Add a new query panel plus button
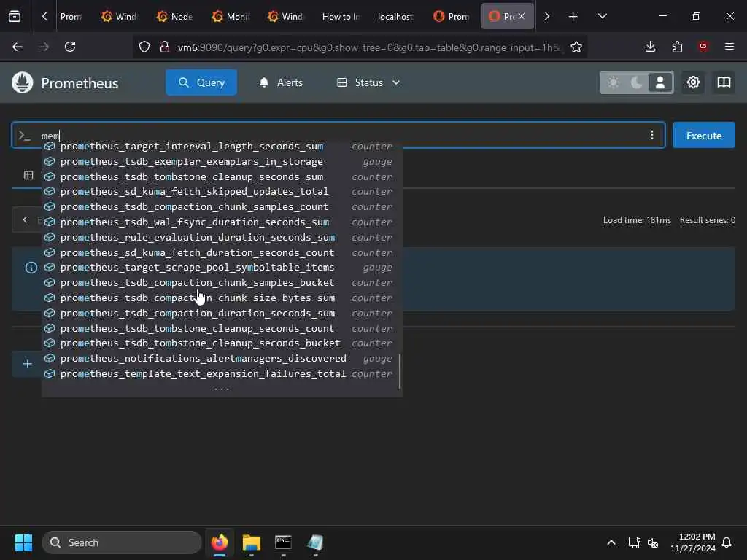 click(28, 364)
